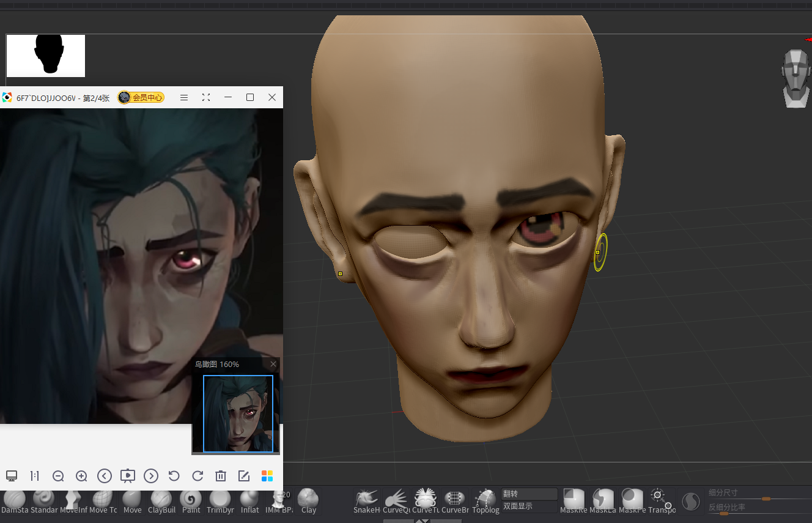Zoom in on the image viewer
The height and width of the screenshot is (523, 812).
coord(81,476)
